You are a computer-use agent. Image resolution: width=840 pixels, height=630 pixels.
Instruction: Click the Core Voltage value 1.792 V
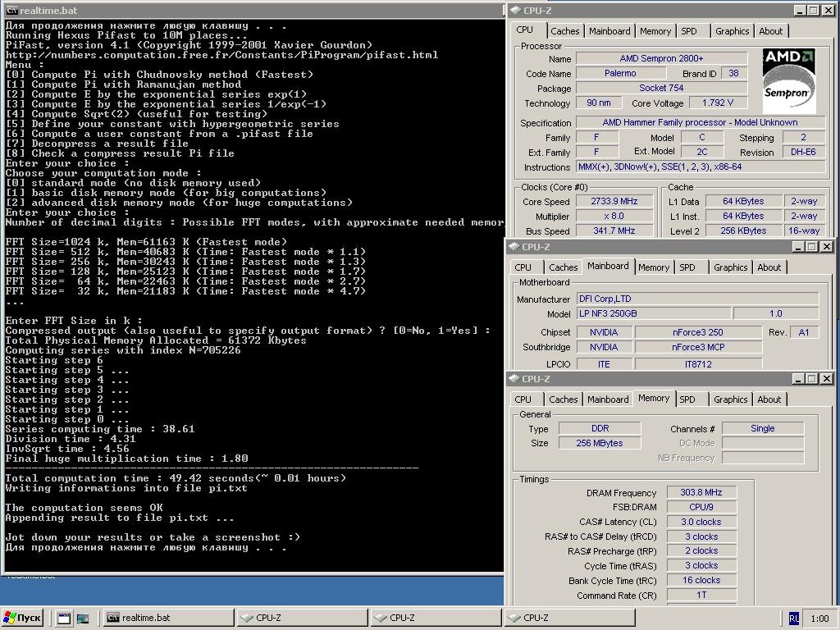(718, 103)
